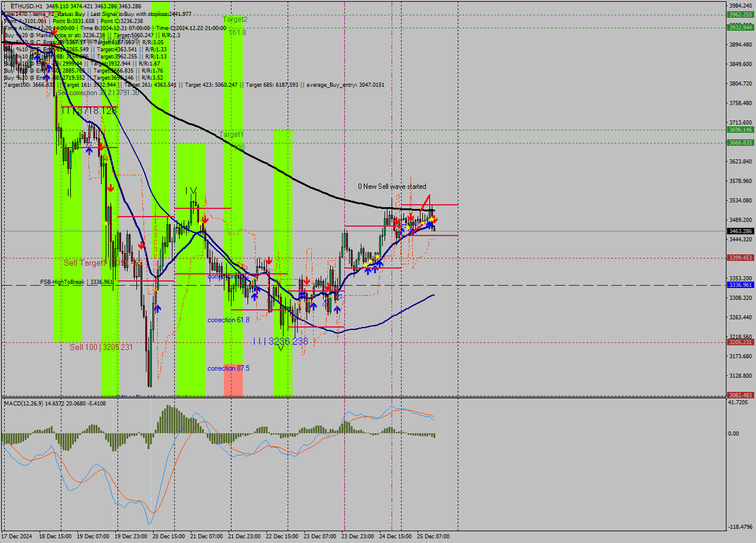Click the 3534.080 price scale value
Screen dimensions: 756x543
(741, 201)
